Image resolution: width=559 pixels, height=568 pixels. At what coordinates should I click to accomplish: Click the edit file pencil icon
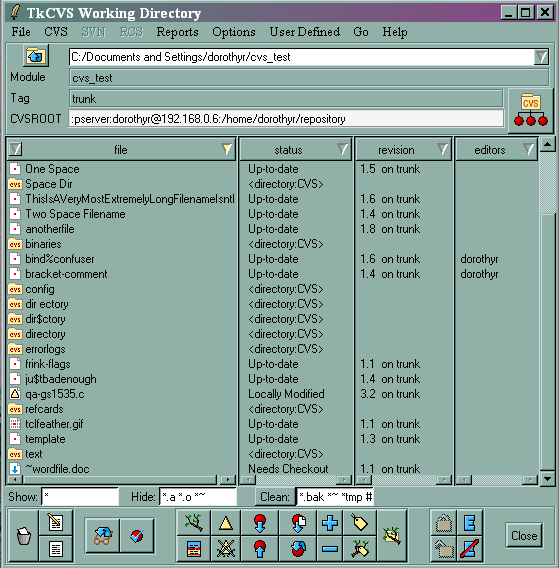pyautogui.click(x=55, y=522)
